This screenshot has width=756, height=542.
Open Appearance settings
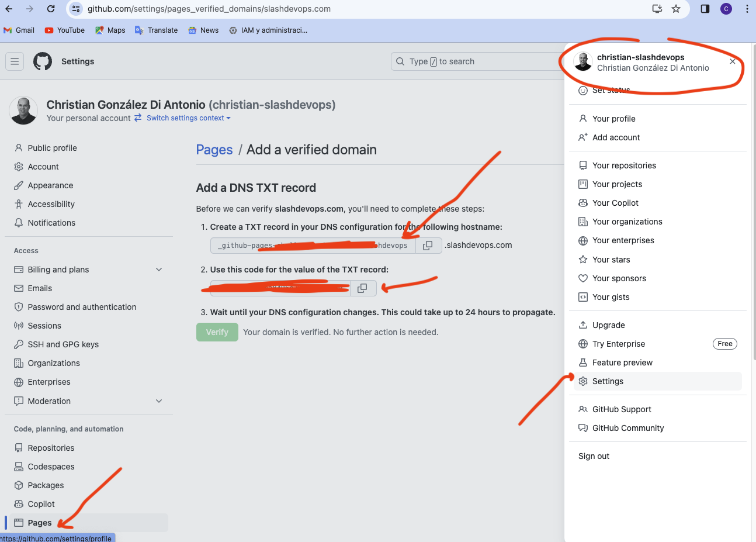(x=89, y=185)
